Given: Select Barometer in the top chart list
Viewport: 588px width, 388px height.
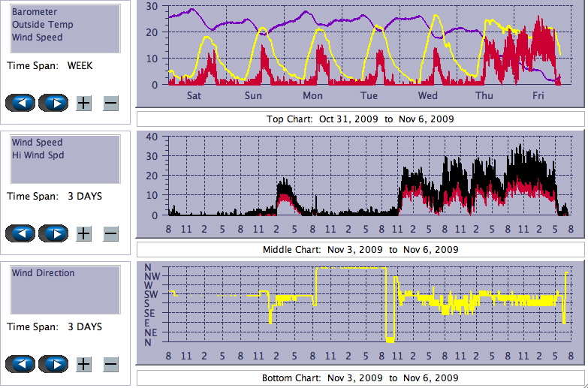Looking at the screenshot, I should (33, 12).
